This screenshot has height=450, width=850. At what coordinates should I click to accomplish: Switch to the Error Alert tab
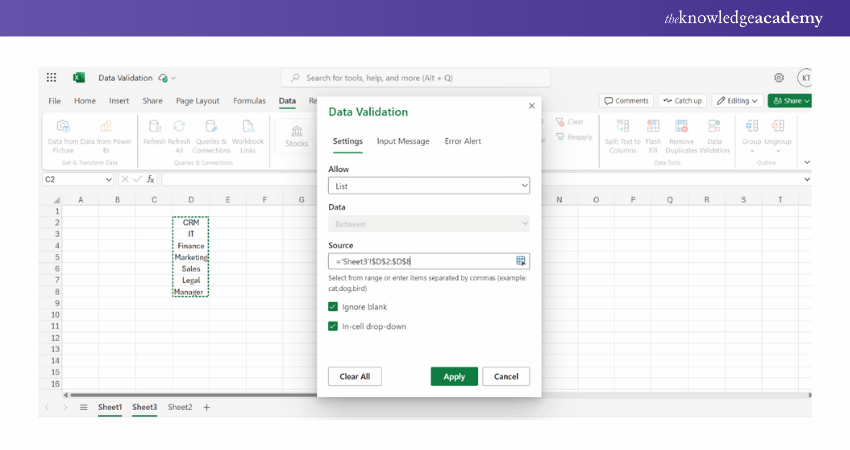pyautogui.click(x=463, y=141)
